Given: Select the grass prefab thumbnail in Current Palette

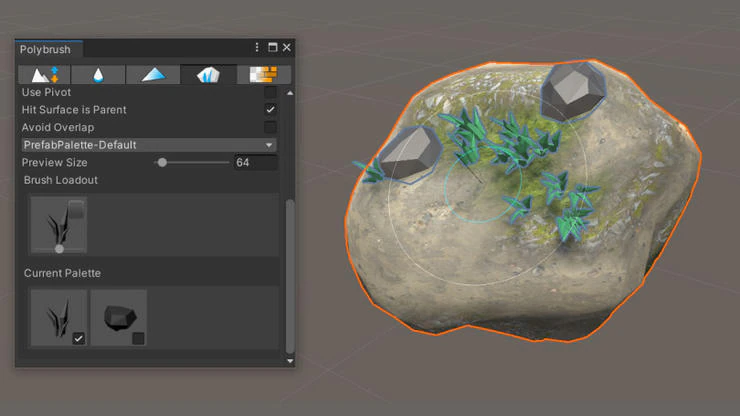Looking at the screenshot, I should (x=59, y=318).
